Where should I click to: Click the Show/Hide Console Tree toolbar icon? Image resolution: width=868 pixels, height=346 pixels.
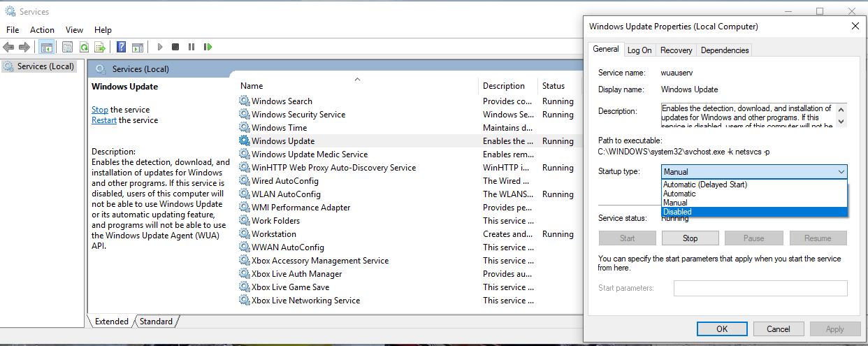47,47
